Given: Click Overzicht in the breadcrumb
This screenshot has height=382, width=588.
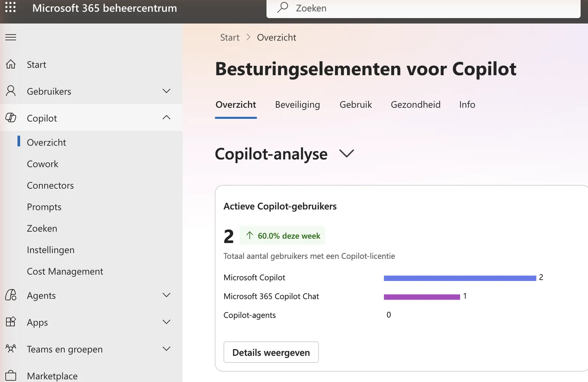Looking at the screenshot, I should 276,38.
